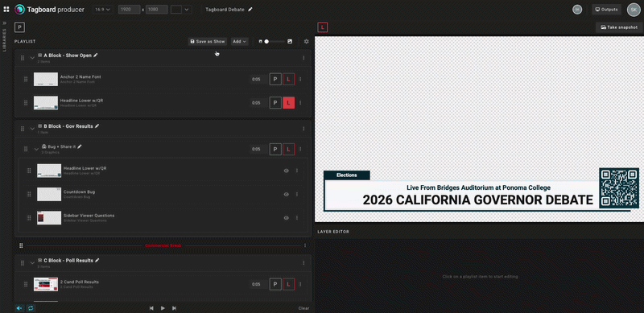The height and width of the screenshot is (313, 644).
Task: Grab Anchor 2 Name Font drag handle
Action: pos(26,80)
